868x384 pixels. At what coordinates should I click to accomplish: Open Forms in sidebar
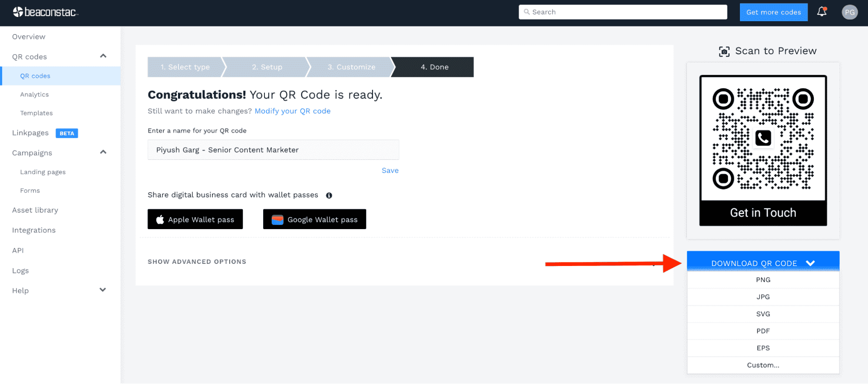click(30, 190)
